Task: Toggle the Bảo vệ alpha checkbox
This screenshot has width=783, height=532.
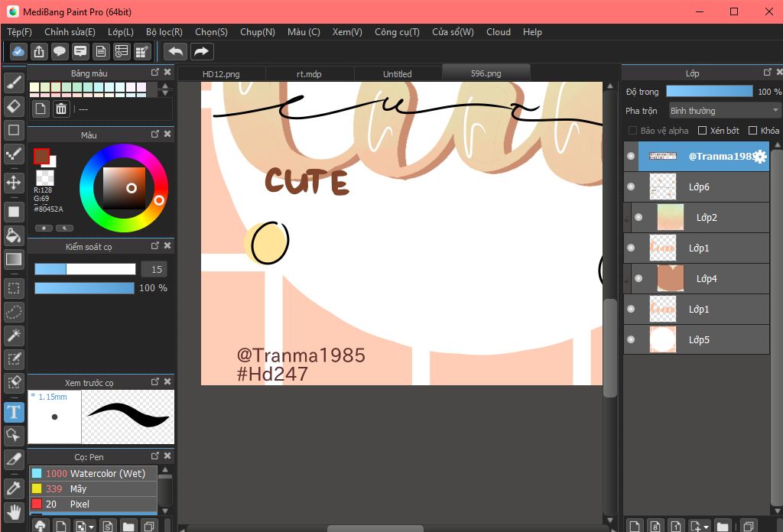Action: 632,130
